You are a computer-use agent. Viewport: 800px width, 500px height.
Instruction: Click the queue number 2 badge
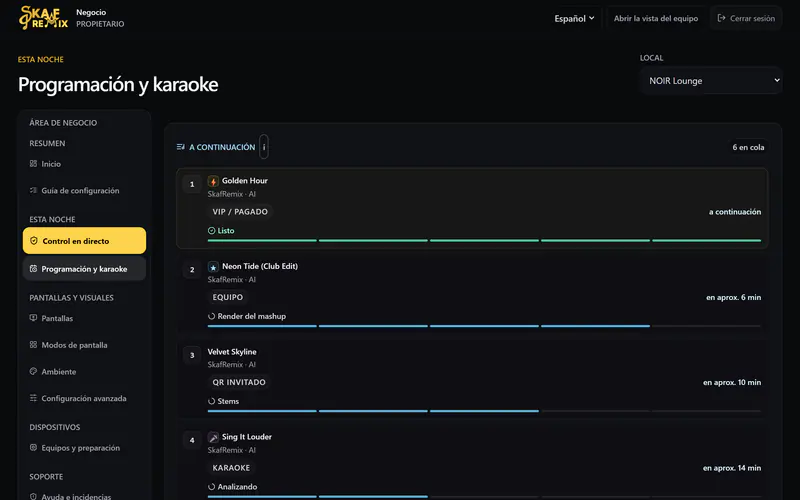click(192, 269)
